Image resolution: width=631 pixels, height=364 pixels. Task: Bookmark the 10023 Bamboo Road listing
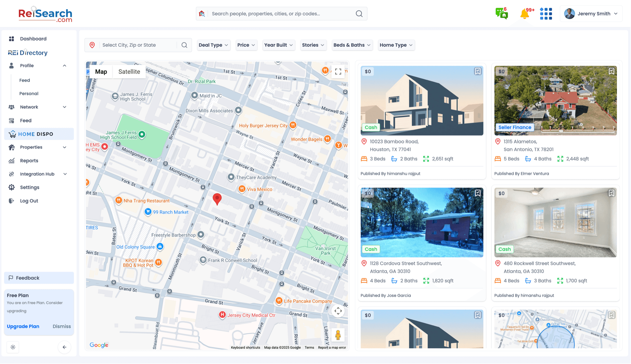click(478, 71)
